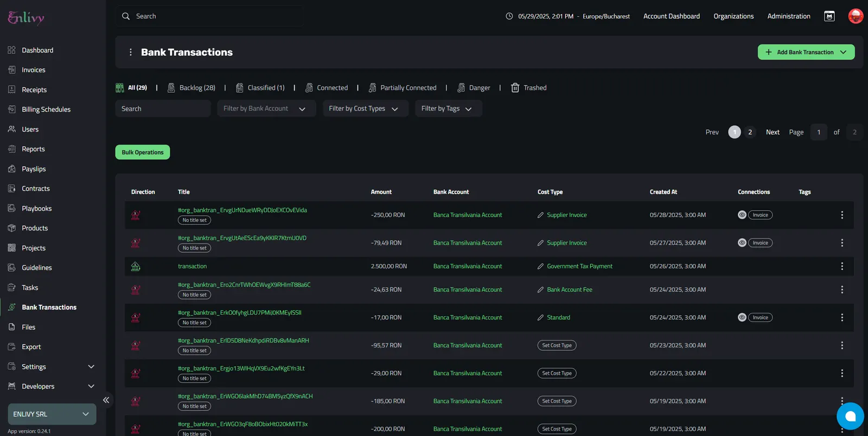The width and height of the screenshot is (868, 436).
Task: Open Contracts in the sidebar
Action: (x=36, y=189)
